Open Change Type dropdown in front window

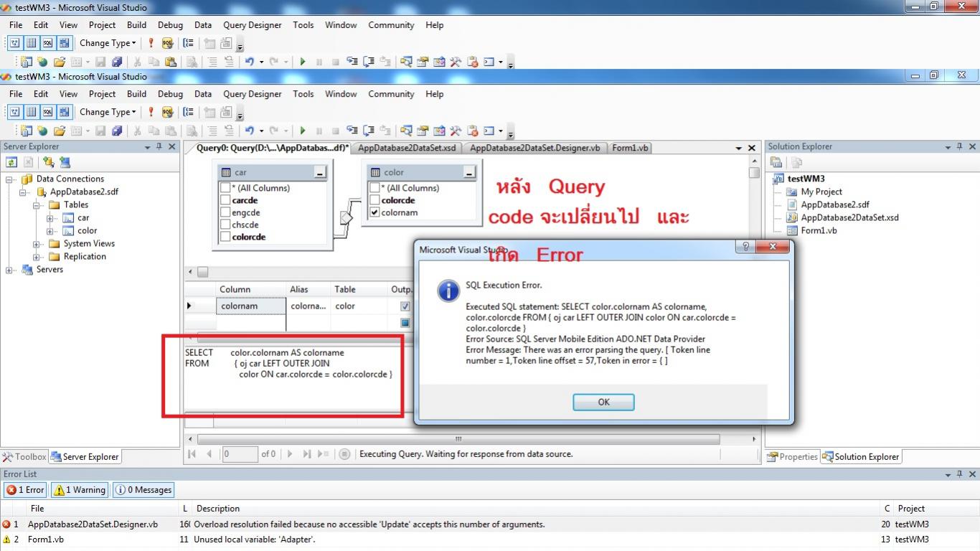108,112
